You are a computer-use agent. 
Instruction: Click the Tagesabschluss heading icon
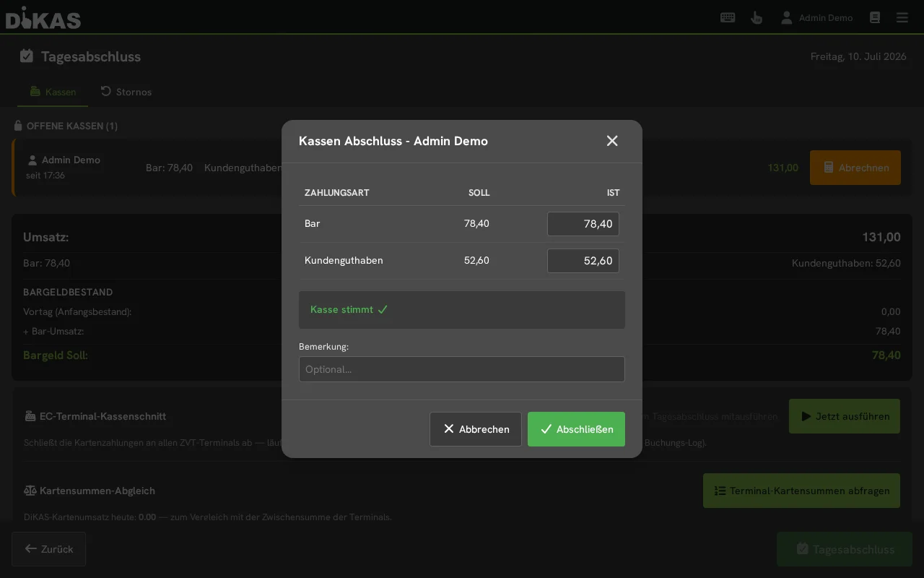click(x=27, y=56)
